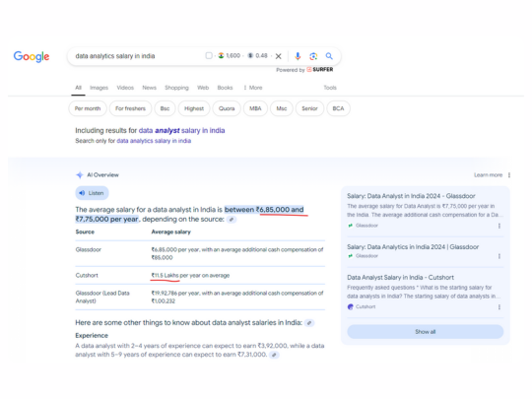
Task: Click inside the search input field
Action: click(x=136, y=56)
